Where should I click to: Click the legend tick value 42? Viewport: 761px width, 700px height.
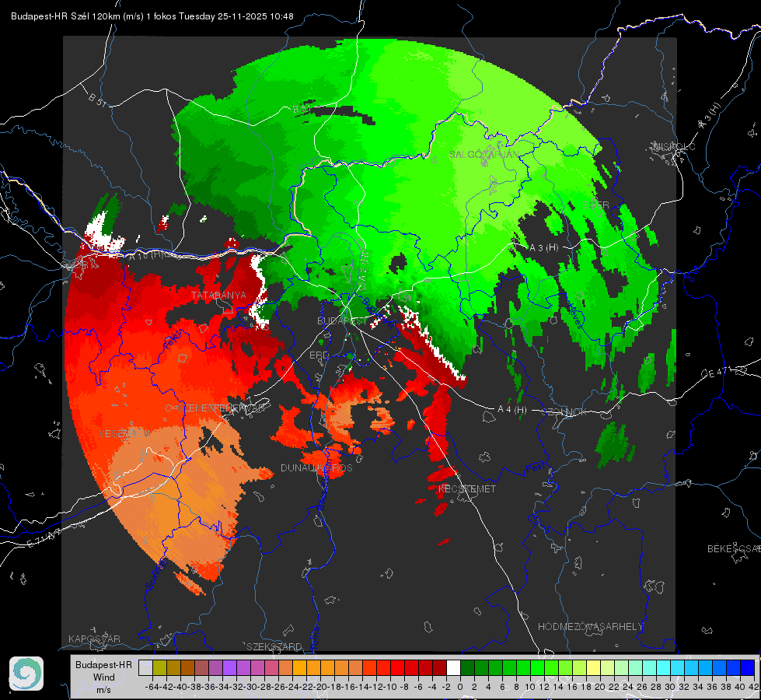(754, 687)
